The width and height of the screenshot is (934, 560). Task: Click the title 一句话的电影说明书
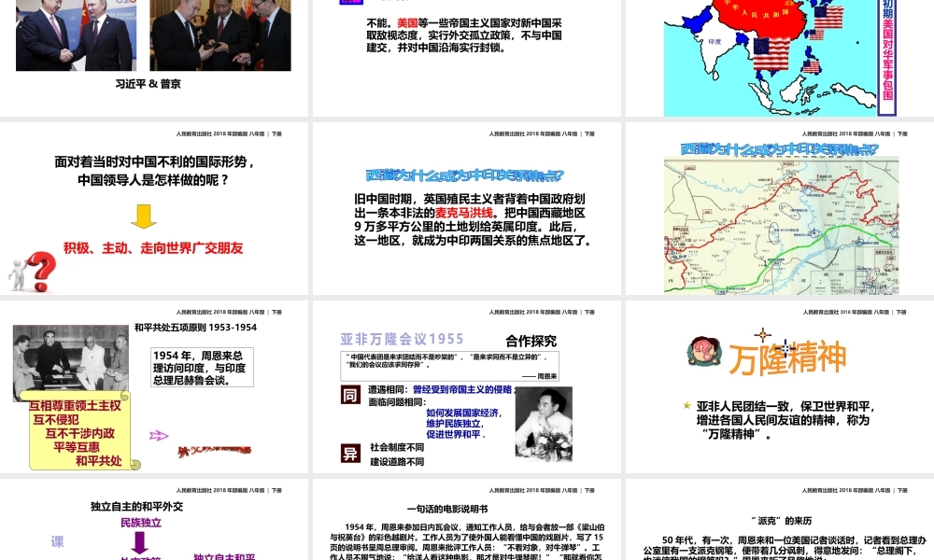[447, 510]
